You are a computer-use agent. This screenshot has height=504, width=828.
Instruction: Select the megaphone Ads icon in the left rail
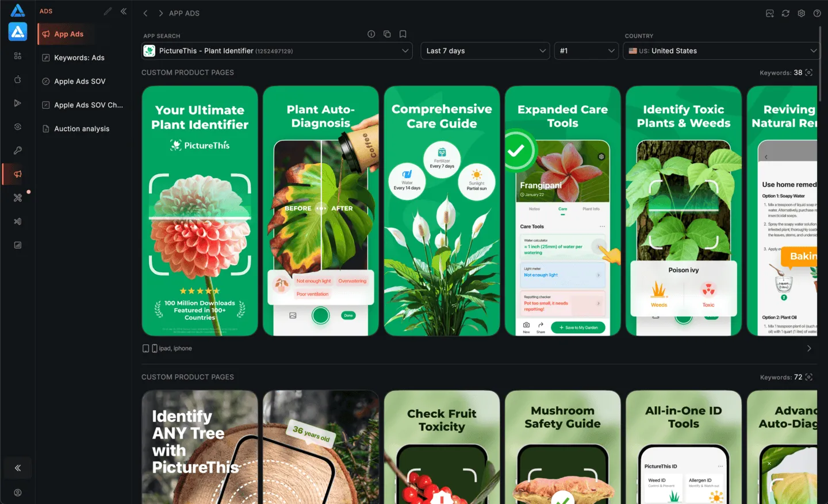tap(18, 174)
